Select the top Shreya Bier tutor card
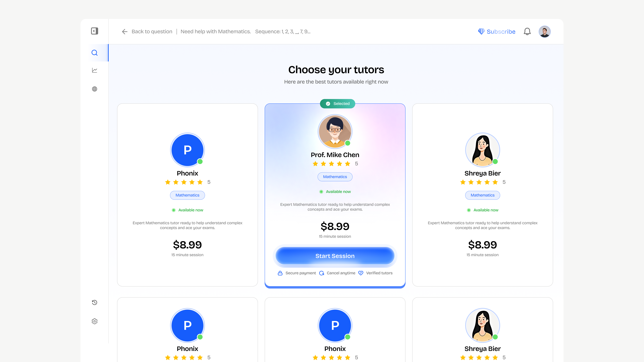The image size is (644, 362). pos(483,195)
